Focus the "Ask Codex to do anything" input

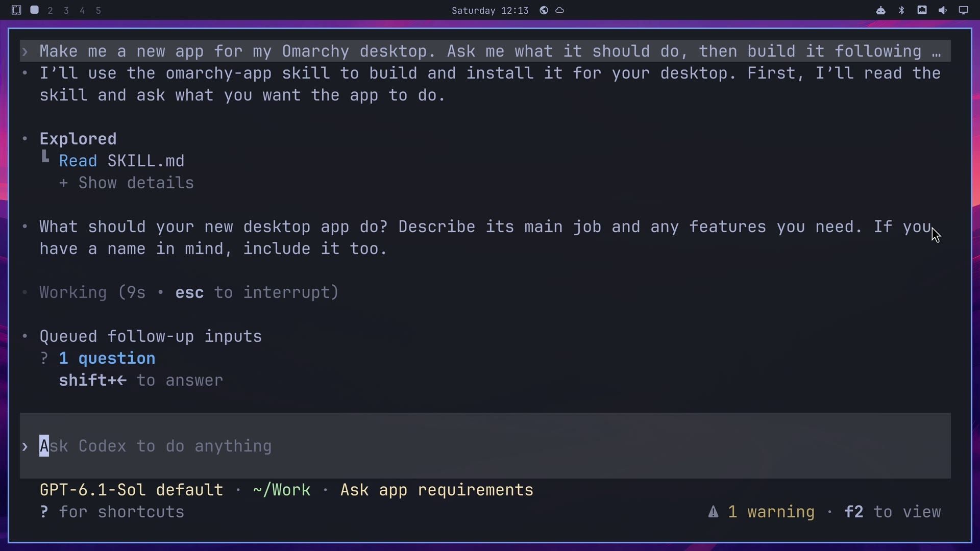tap(485, 446)
